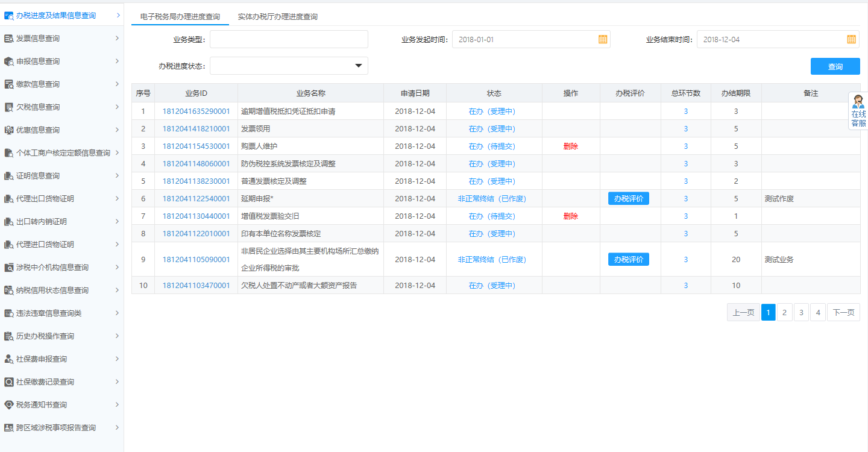Click the blue 查询 button
This screenshot has height=452, width=868.
click(835, 66)
